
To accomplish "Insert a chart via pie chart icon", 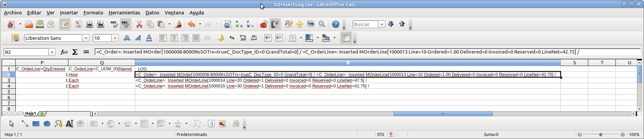I will pos(264,24).
